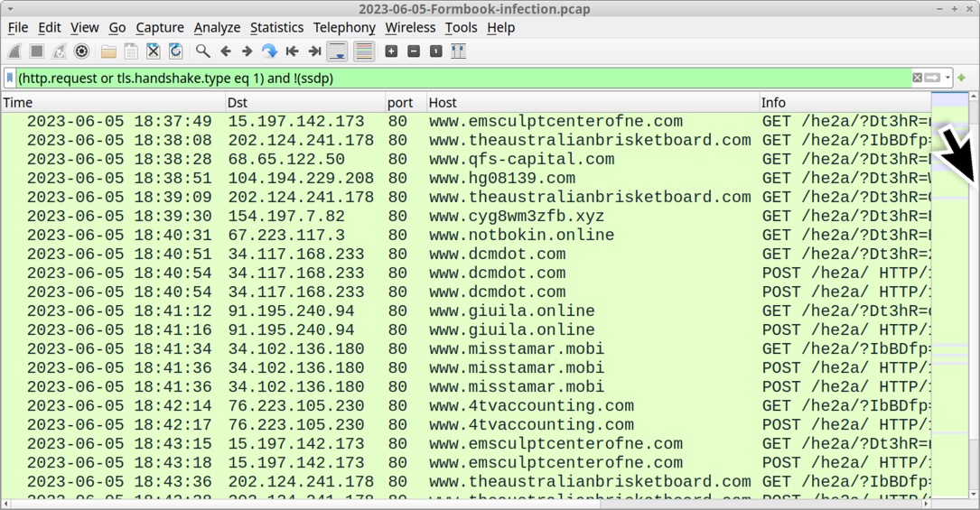Open the Help menu

(500, 27)
